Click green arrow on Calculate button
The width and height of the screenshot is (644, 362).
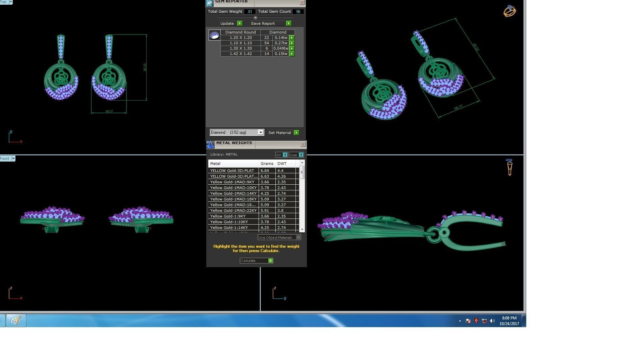coord(271,261)
